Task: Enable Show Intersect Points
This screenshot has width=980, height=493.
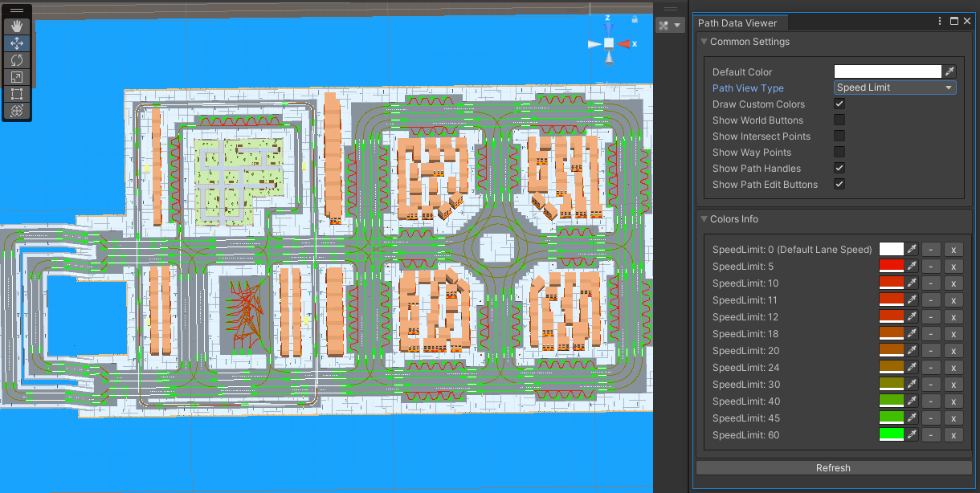Action: [839, 136]
